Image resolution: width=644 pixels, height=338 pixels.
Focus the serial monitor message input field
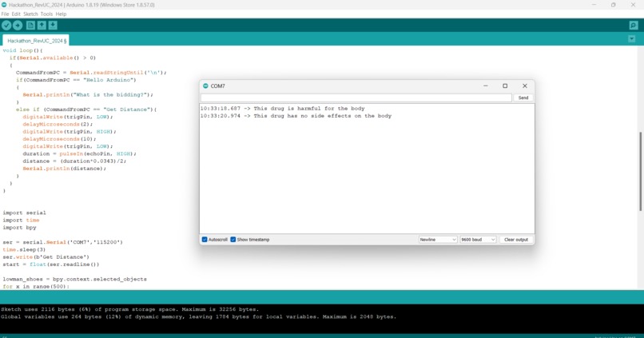point(356,97)
